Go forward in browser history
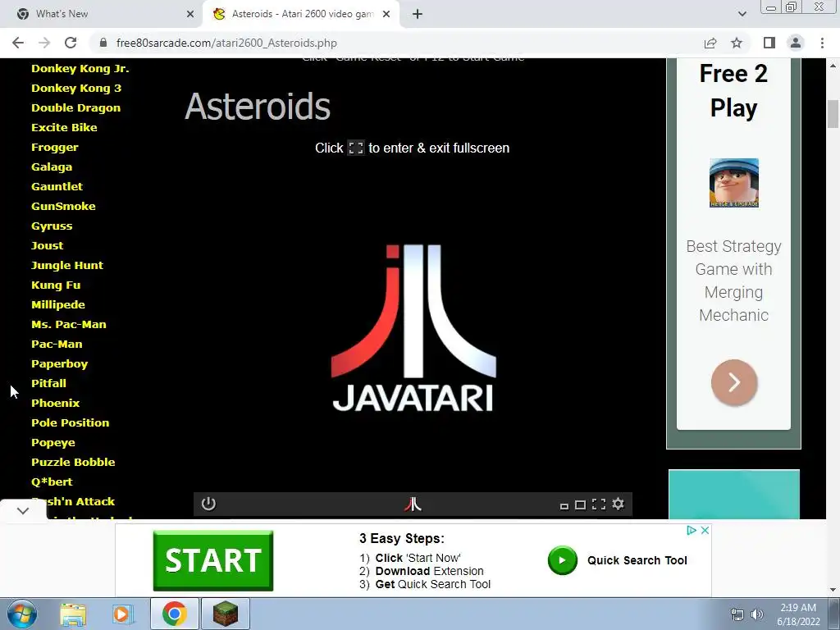The image size is (840, 630). 44,43
